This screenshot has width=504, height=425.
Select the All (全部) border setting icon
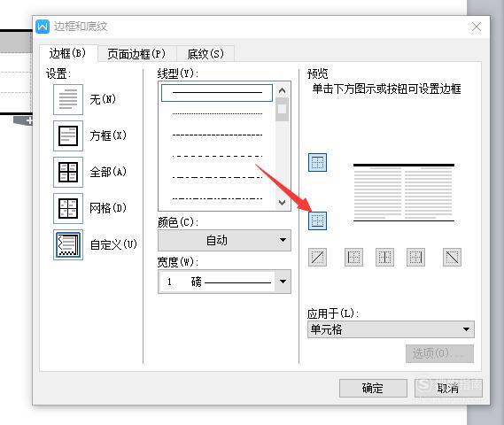pyautogui.click(x=68, y=172)
